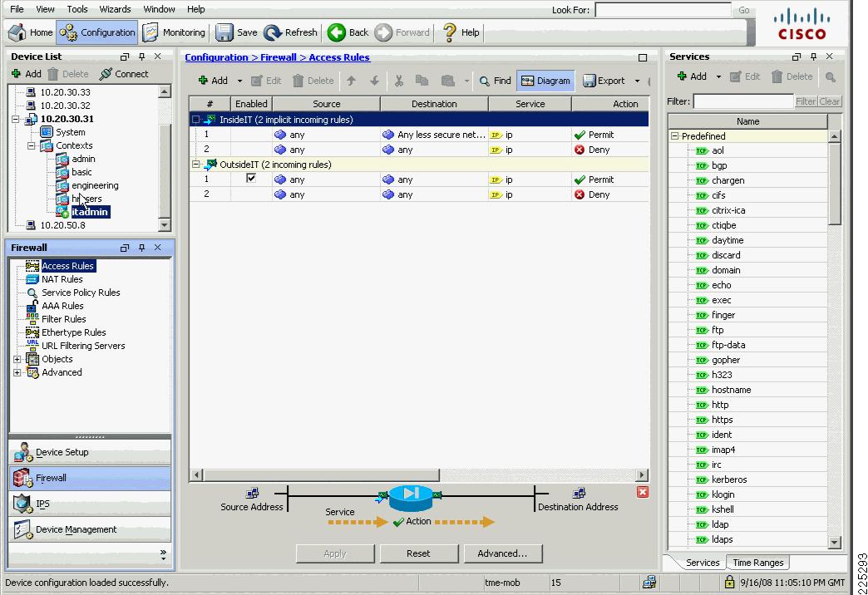The width and height of the screenshot is (868, 595).
Task: Open the Monitoring view
Action: click(x=175, y=32)
